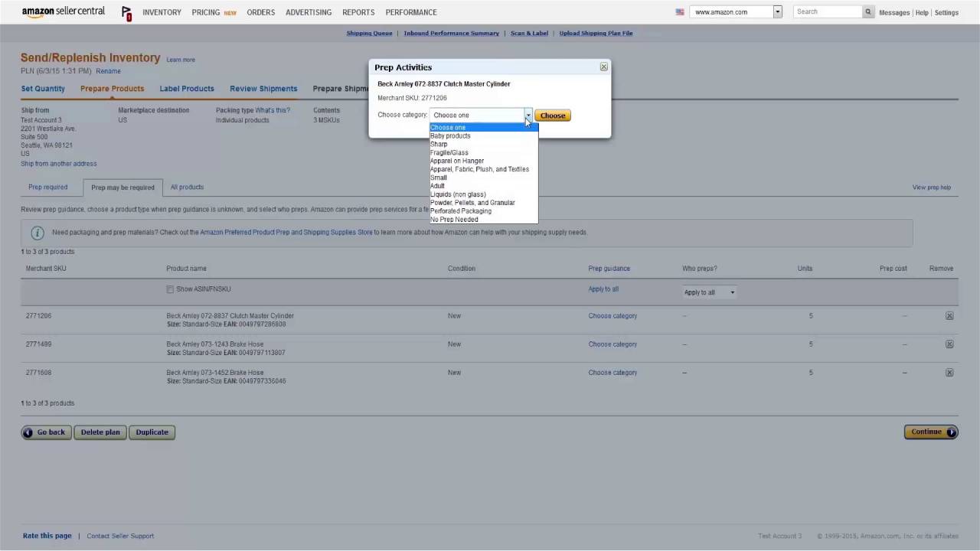Open Settings link in header
The image size is (980, 551).
click(946, 13)
